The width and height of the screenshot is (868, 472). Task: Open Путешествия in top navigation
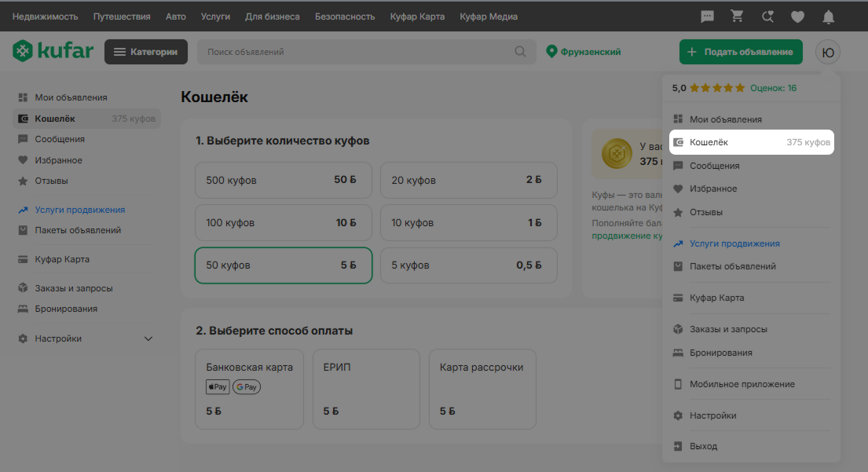122,16
